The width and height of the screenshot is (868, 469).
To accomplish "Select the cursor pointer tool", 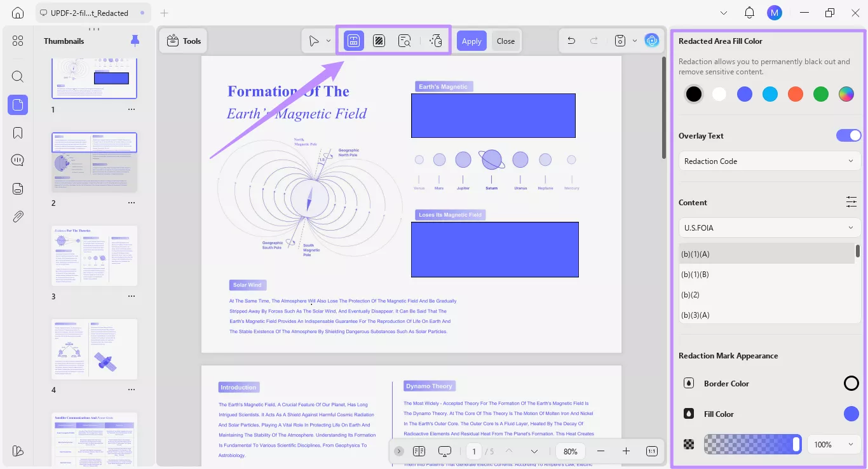I will click(314, 41).
